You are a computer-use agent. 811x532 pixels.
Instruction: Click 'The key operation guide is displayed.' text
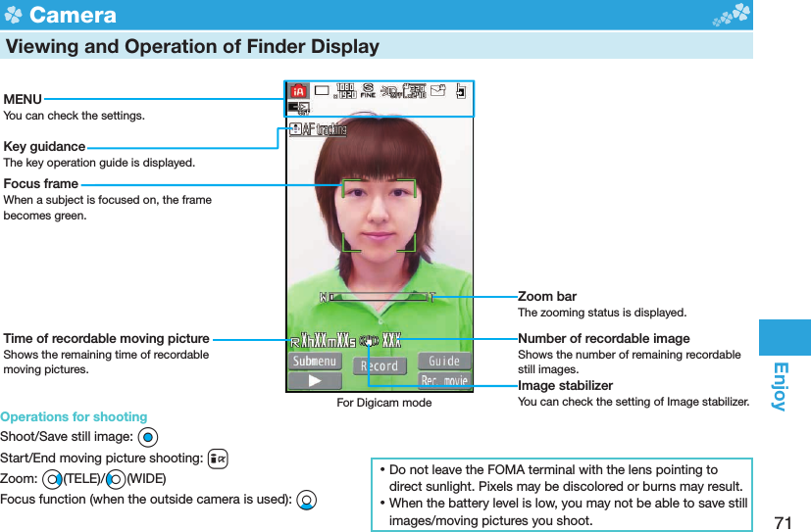[99, 163]
